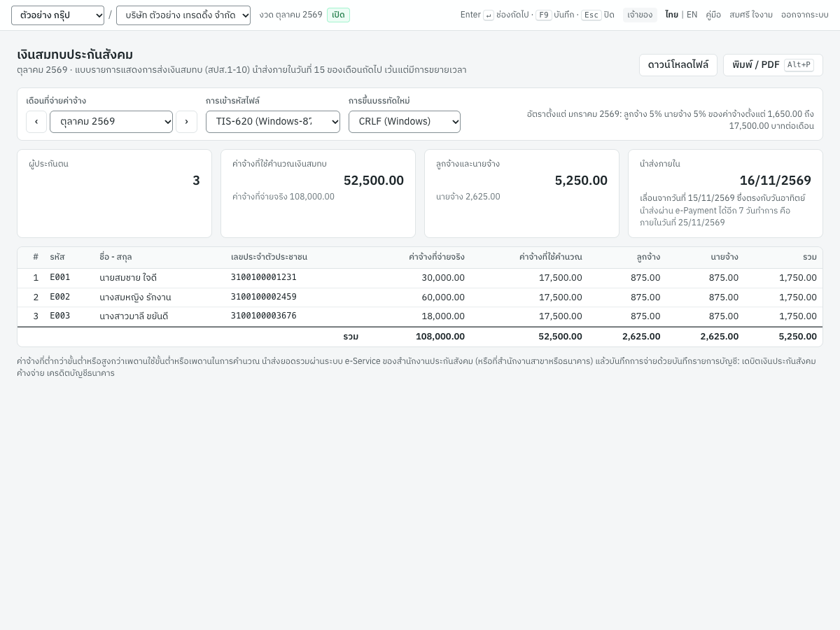Switch language to EN
Image resolution: width=840 pixels, height=630 pixels.
tap(692, 15)
